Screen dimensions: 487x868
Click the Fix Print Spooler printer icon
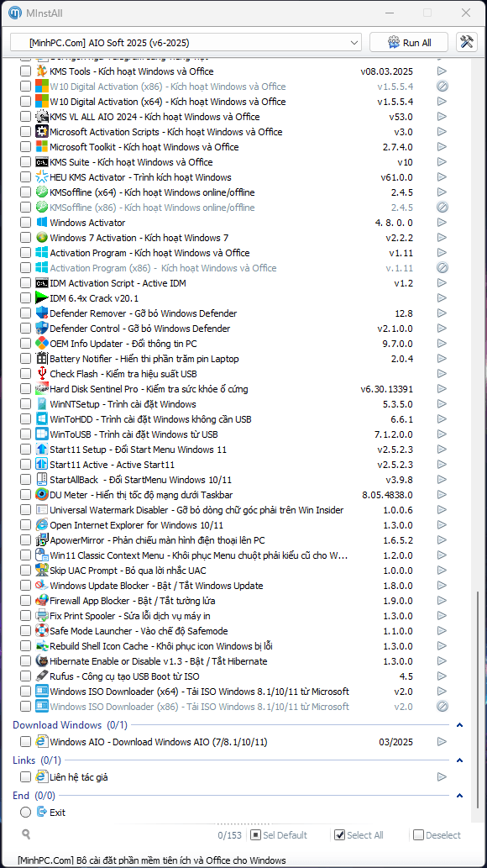click(x=41, y=616)
